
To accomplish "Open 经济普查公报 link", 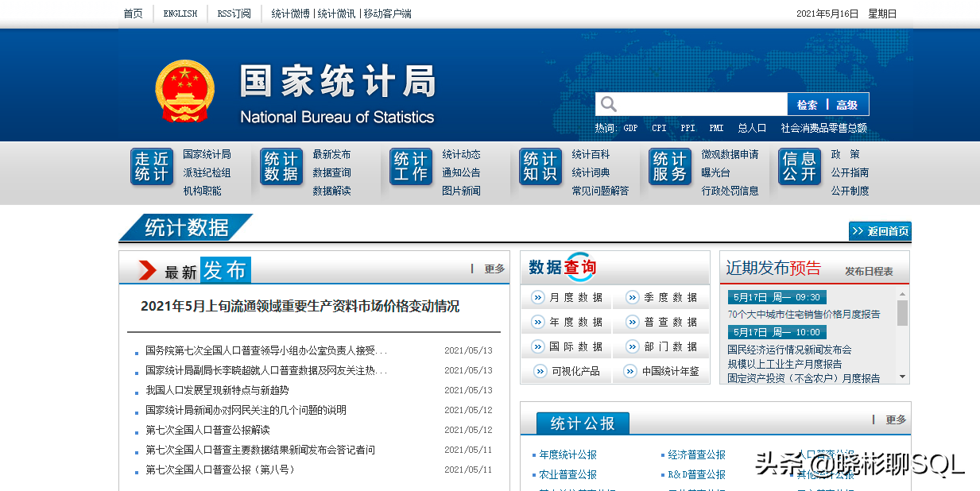I will click(697, 455).
